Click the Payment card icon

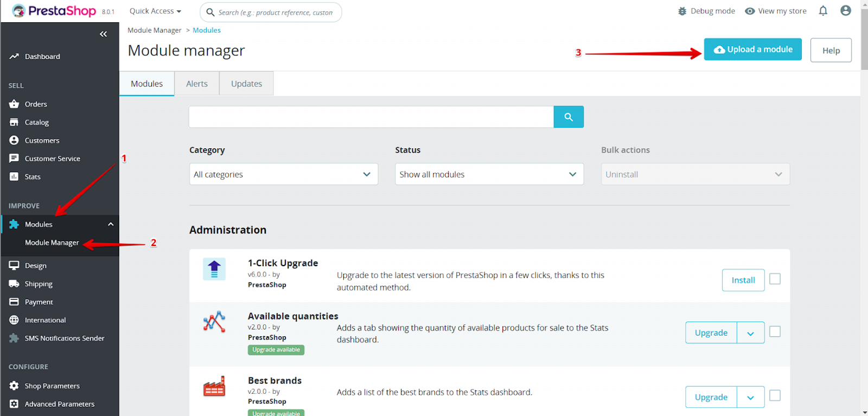[x=14, y=302]
